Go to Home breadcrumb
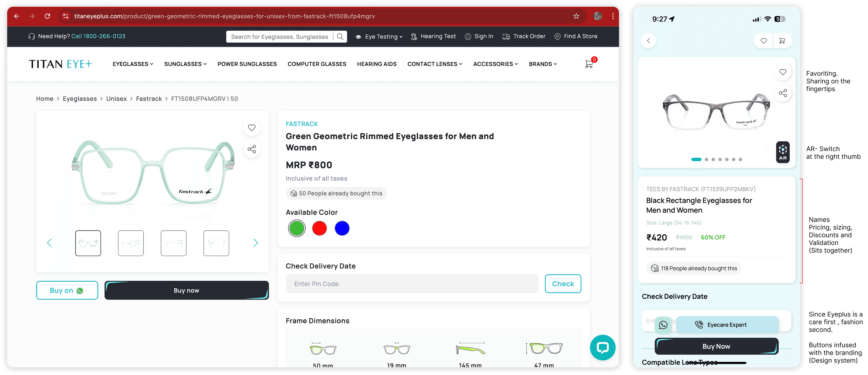Screen dimensions: 868x375 (x=45, y=99)
